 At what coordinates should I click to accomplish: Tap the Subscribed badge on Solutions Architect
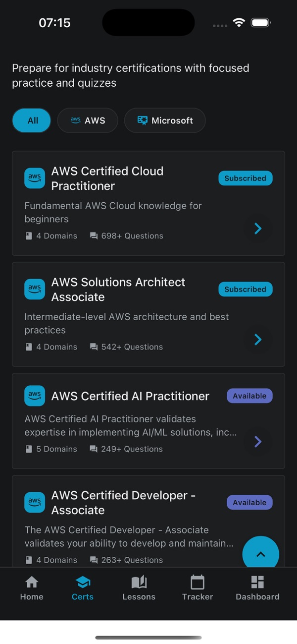[246, 290]
